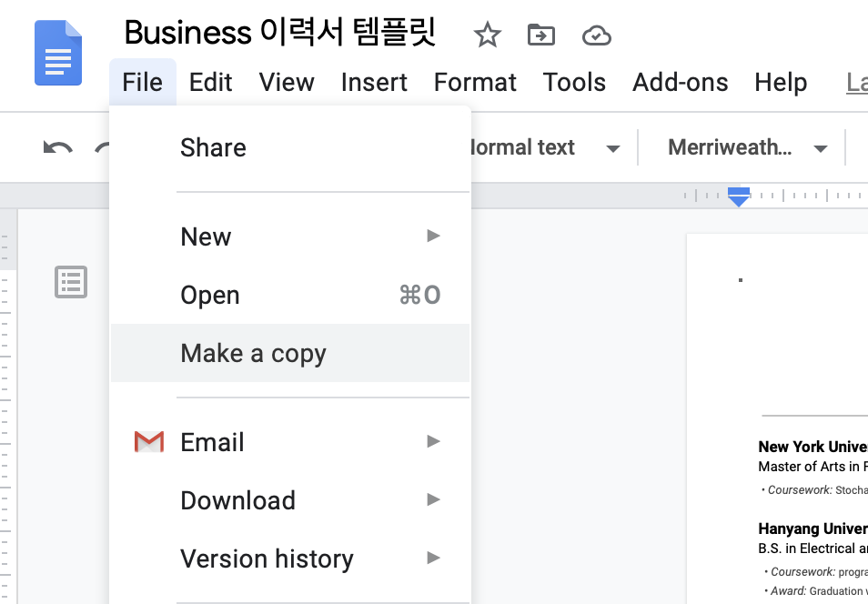Image resolution: width=868 pixels, height=604 pixels.
Task: Expand the Download submenu
Action: pos(290,500)
